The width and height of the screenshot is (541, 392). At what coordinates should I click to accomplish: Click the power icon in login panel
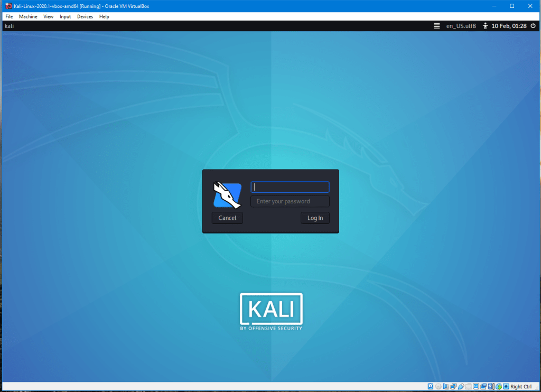tap(533, 26)
